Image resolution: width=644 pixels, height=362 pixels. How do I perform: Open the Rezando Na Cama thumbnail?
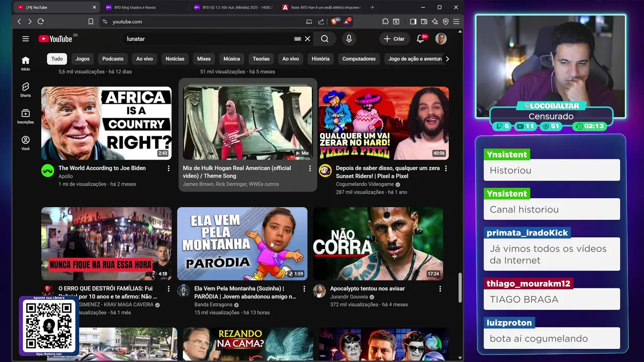248,344
